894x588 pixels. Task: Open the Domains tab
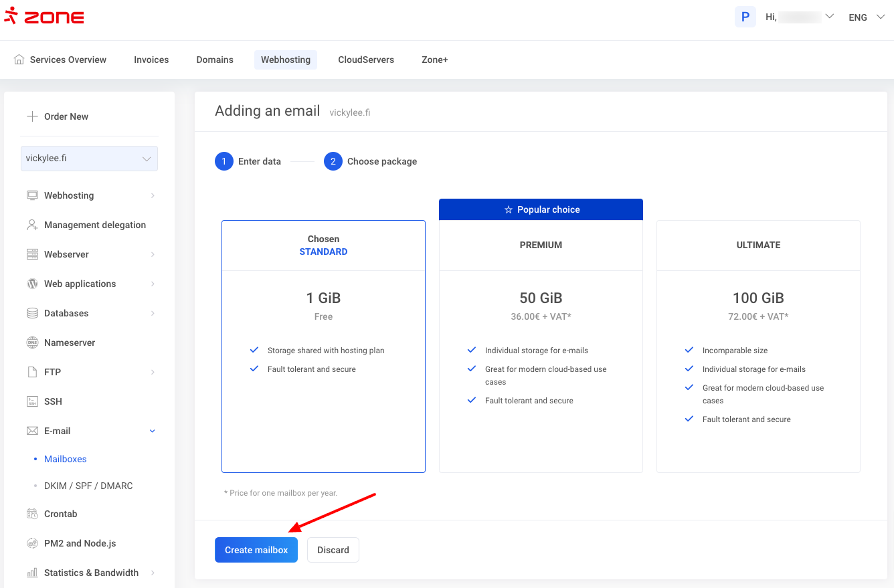[215, 60]
